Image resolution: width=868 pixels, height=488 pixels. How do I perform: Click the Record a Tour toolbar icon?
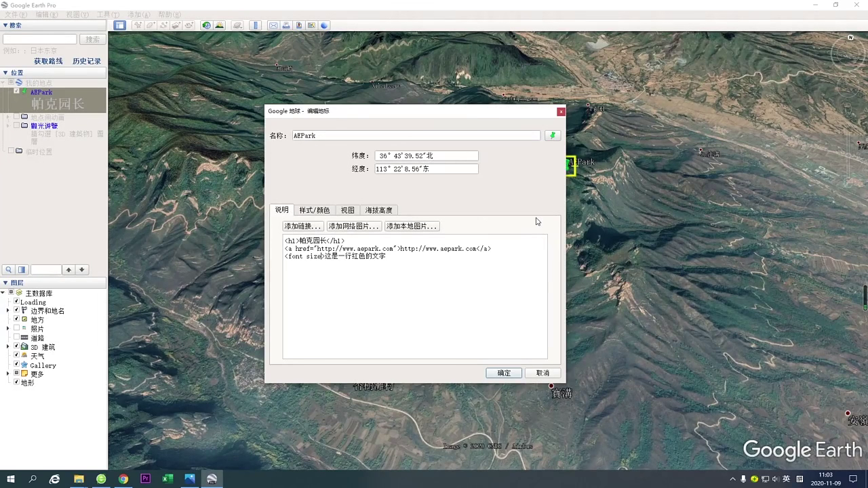pos(189,25)
